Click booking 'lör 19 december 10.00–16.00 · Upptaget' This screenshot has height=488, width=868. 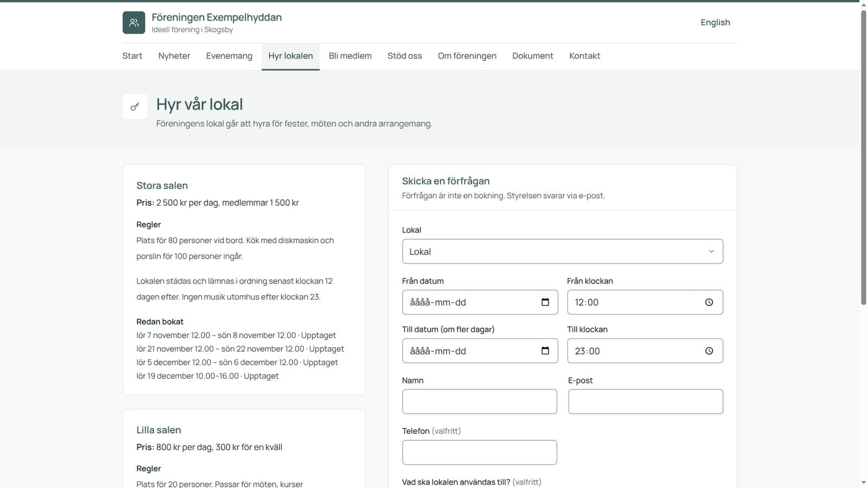pos(207,376)
